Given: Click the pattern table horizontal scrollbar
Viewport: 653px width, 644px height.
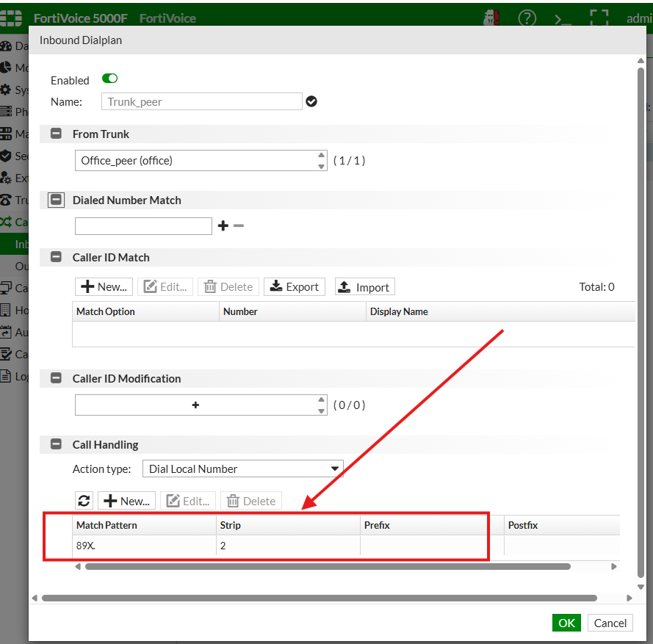Looking at the screenshot, I should [x=328, y=567].
